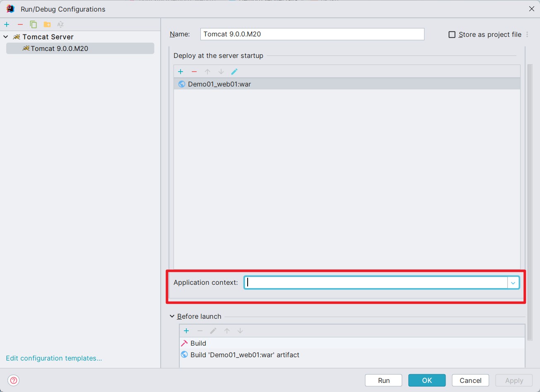Click the Application context text field
540x392 pixels.
click(x=376, y=283)
